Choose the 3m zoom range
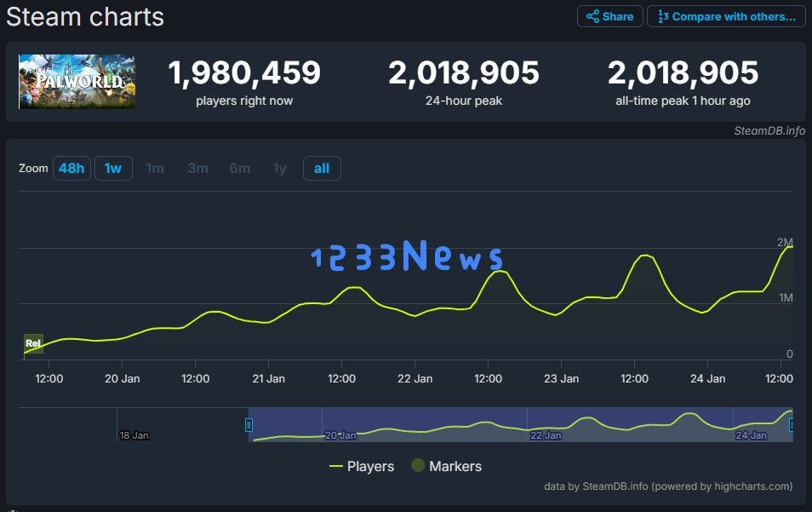The image size is (812, 512). pyautogui.click(x=197, y=169)
